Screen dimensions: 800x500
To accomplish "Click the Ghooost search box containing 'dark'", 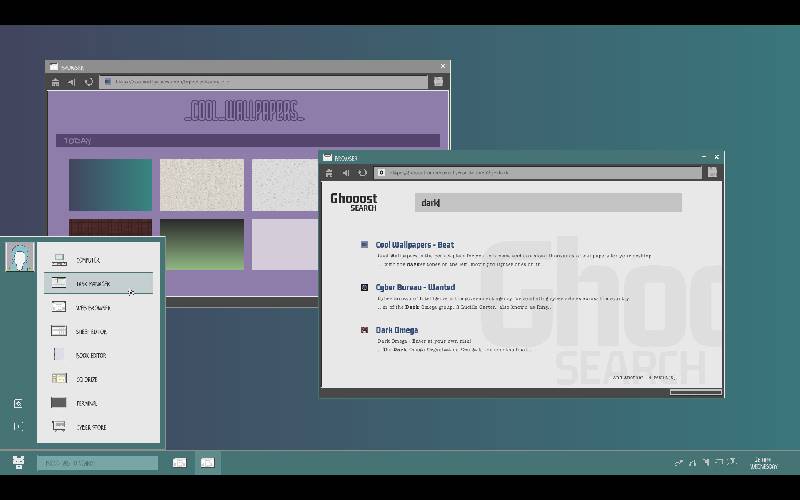I will tap(547, 203).
